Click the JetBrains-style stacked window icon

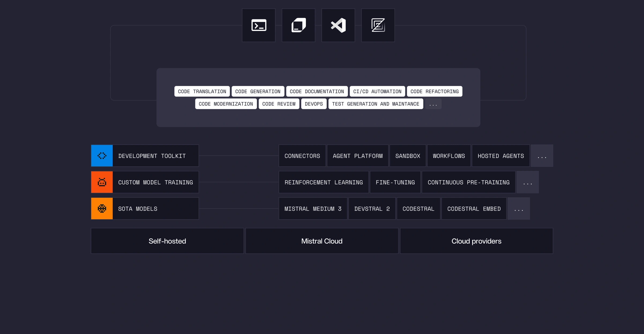(298, 25)
